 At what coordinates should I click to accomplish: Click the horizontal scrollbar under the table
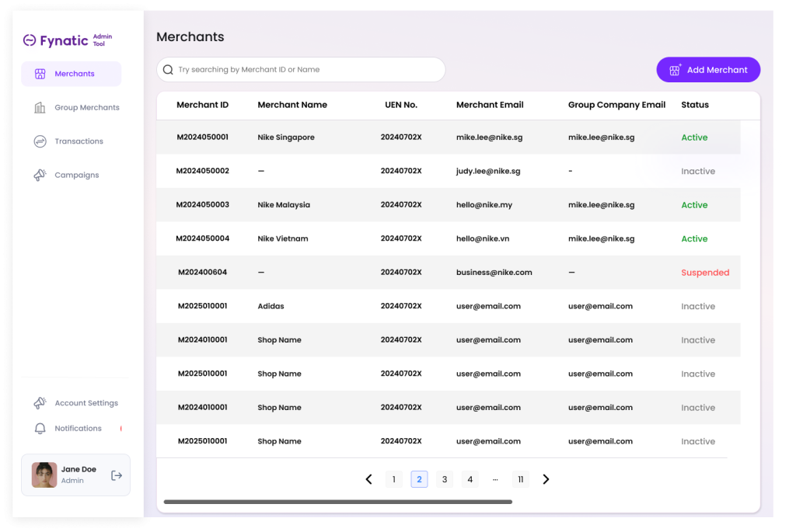[x=337, y=502]
